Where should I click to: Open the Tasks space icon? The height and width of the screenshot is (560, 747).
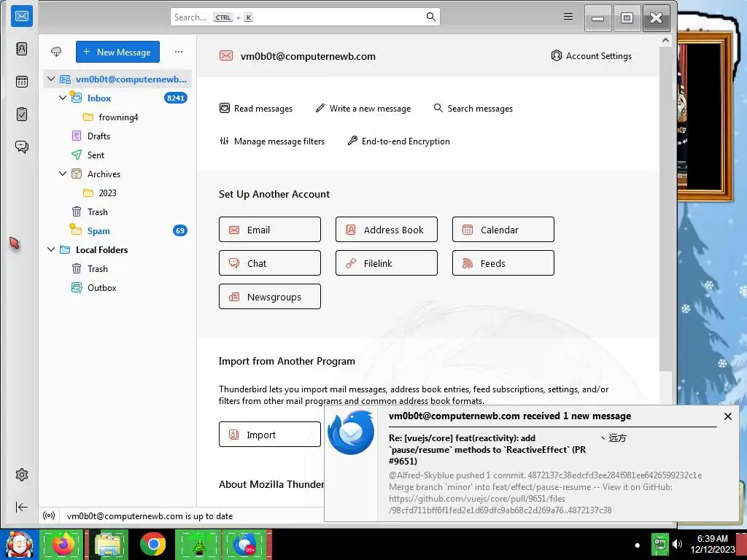click(x=22, y=114)
